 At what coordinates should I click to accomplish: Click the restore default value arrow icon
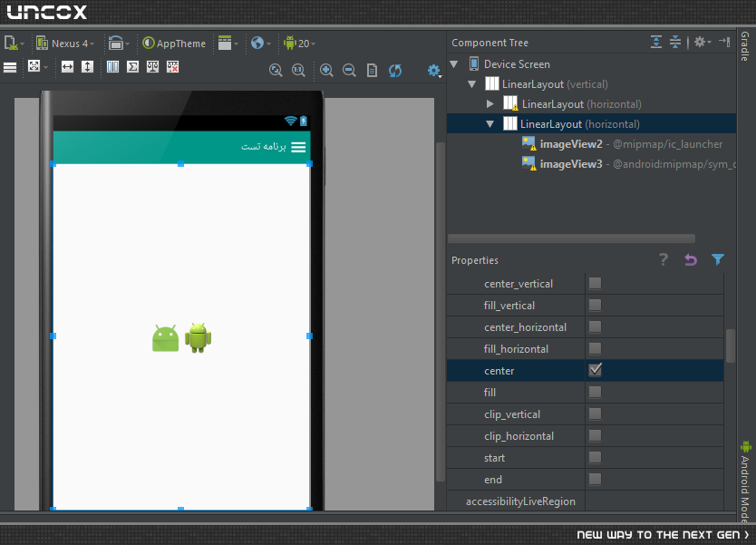pyautogui.click(x=691, y=259)
